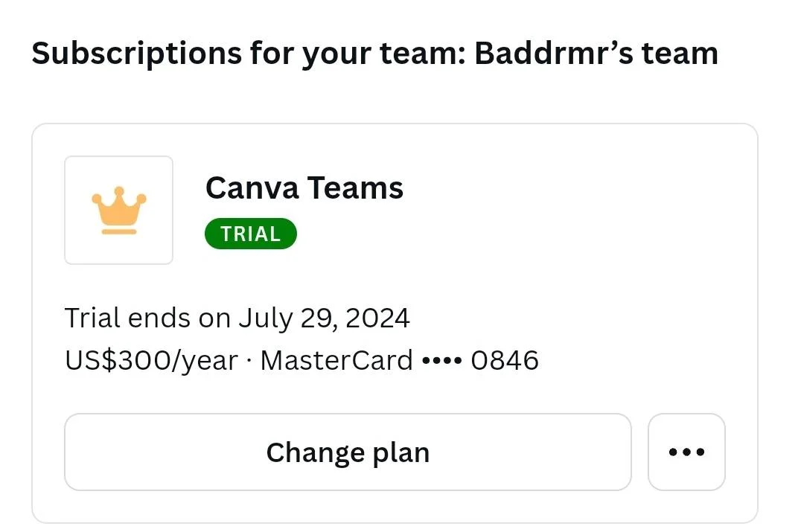Select the Trial ends on July 29, 2024 text
This screenshot has height=532, width=801.
coord(237,318)
